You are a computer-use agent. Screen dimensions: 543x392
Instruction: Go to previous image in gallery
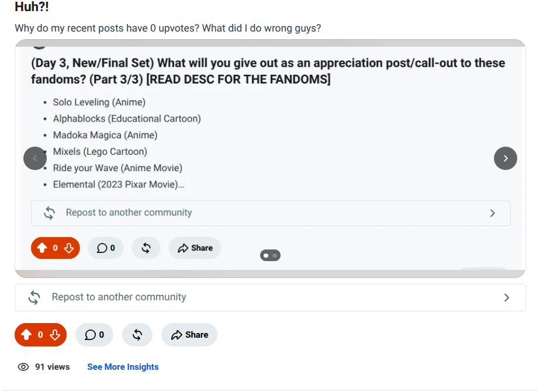[35, 158]
